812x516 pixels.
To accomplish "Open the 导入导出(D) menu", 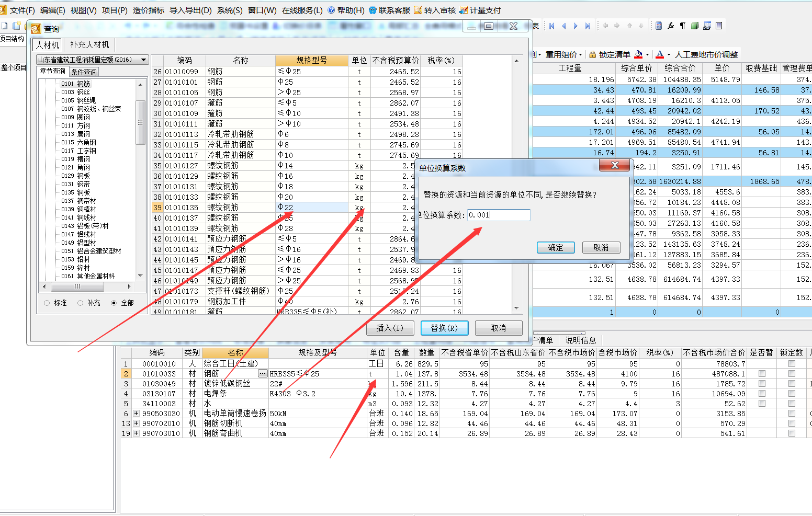I will pos(190,10).
